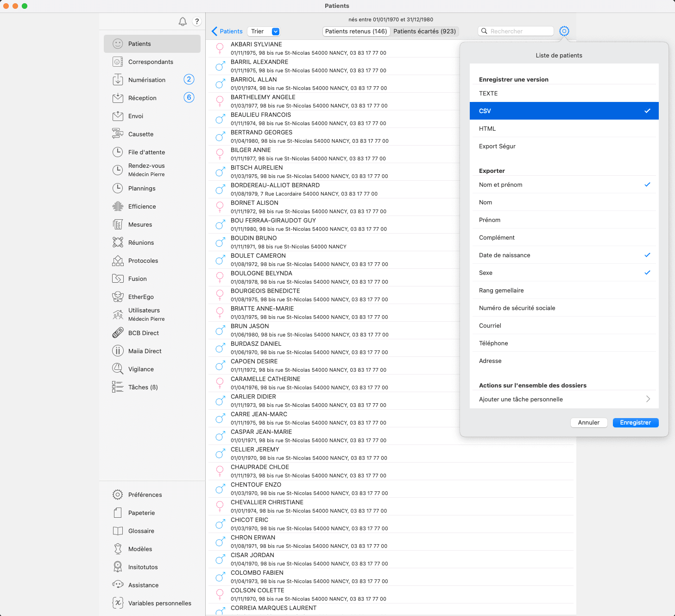Click the gear settings icon near search

[564, 31]
